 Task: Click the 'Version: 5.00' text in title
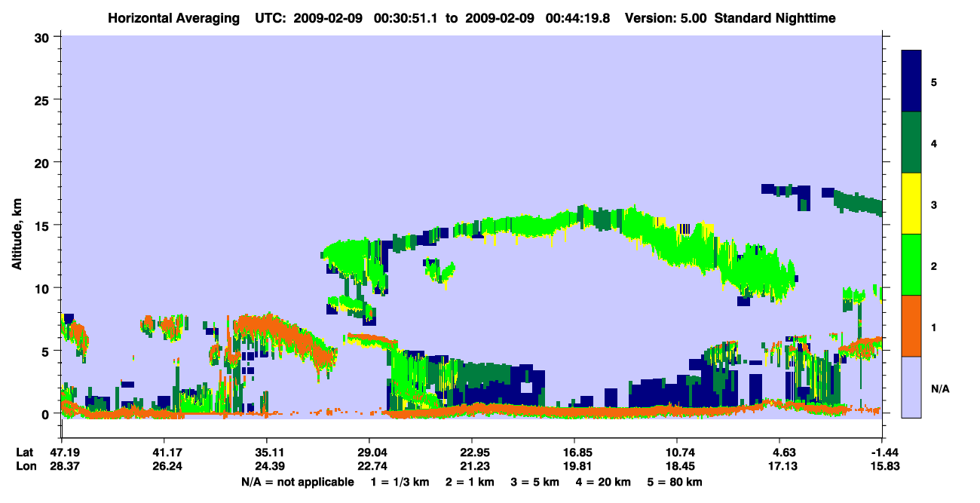(x=664, y=18)
